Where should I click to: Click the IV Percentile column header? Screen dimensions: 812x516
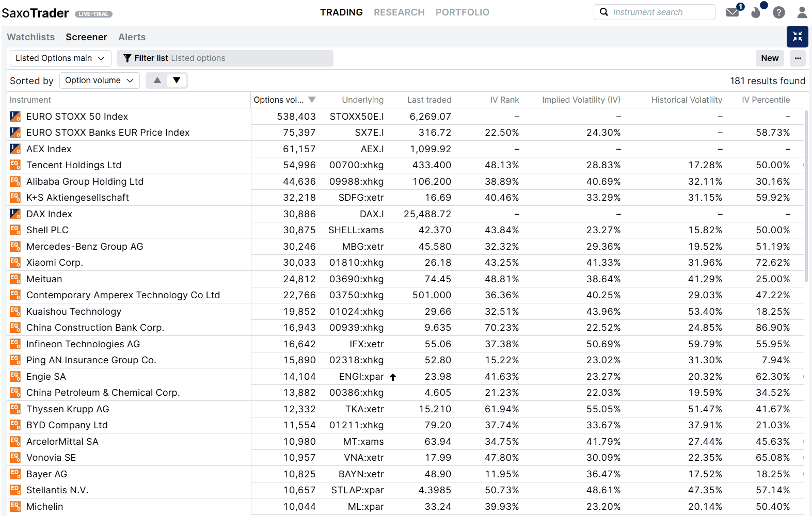[766, 100]
